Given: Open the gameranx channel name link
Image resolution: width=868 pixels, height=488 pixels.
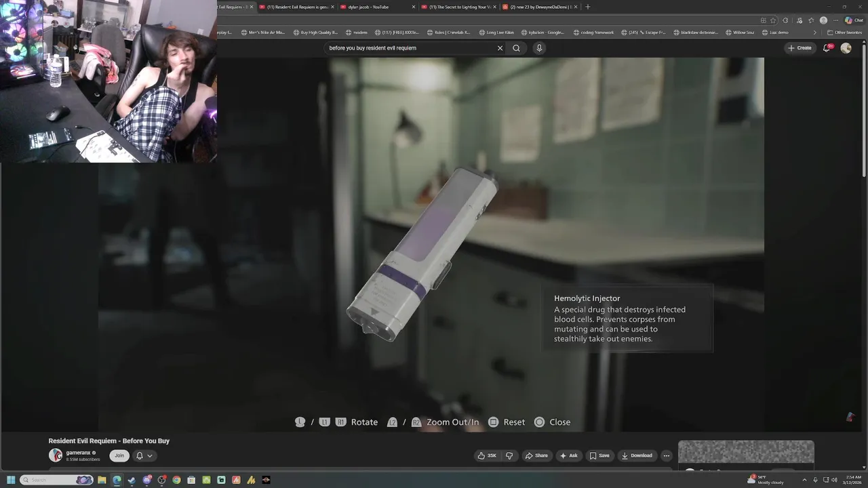Looking at the screenshot, I should [x=78, y=453].
